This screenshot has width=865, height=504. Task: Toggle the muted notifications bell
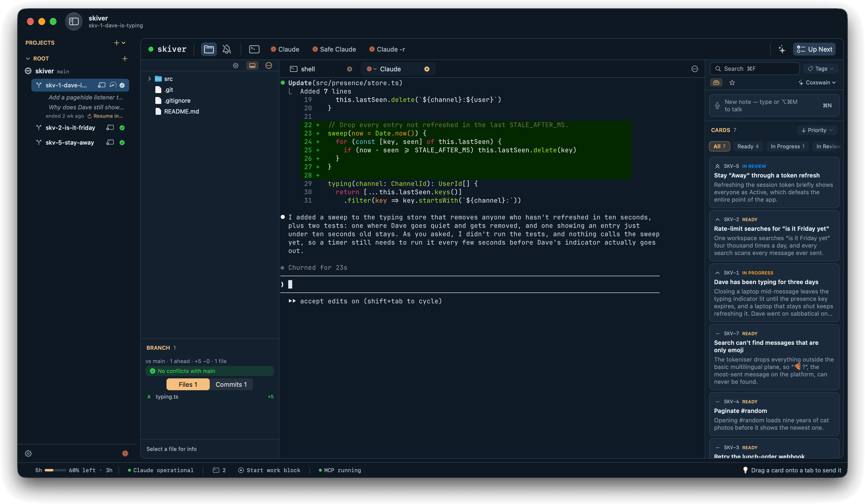[227, 49]
